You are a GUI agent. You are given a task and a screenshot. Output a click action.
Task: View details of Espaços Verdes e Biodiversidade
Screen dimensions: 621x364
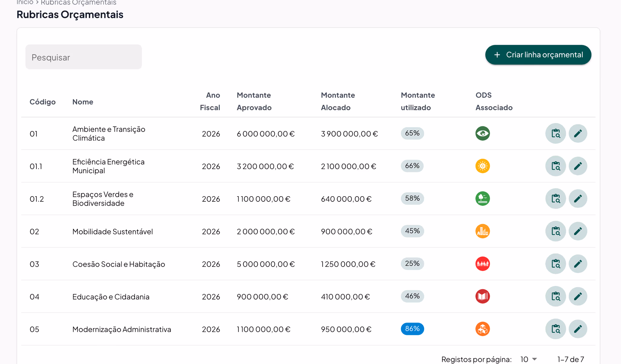[x=556, y=199]
